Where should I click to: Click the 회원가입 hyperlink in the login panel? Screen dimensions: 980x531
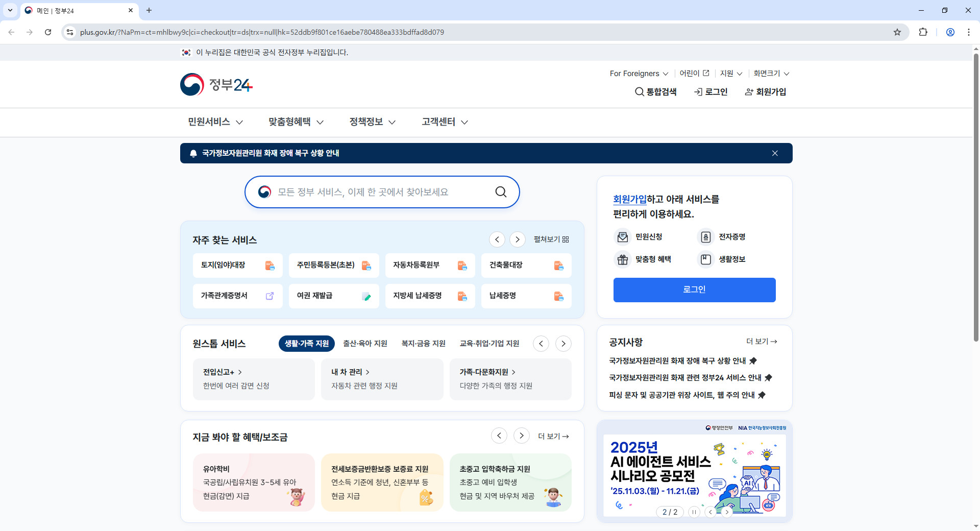630,199
